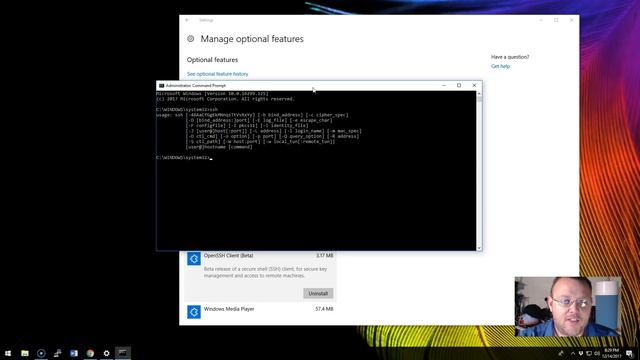Click the Command Prompt title bar icon
Image resolution: width=640 pixels, height=360 pixels.
pyautogui.click(x=162, y=86)
